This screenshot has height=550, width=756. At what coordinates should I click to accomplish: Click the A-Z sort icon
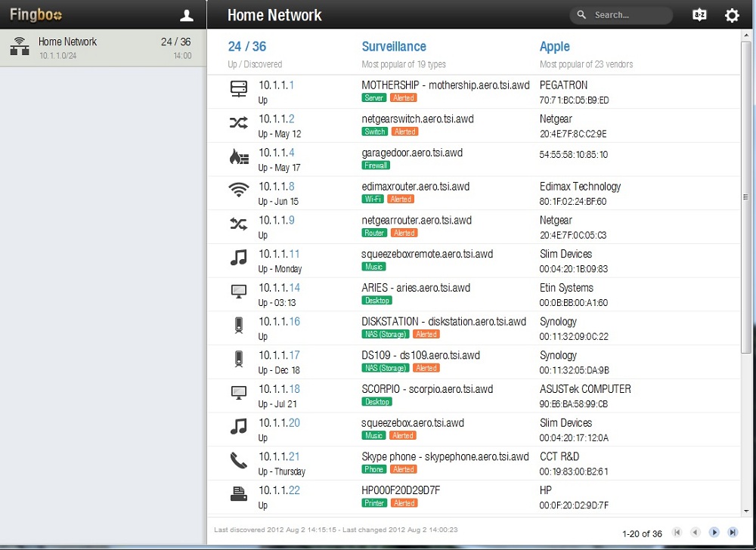coord(699,15)
